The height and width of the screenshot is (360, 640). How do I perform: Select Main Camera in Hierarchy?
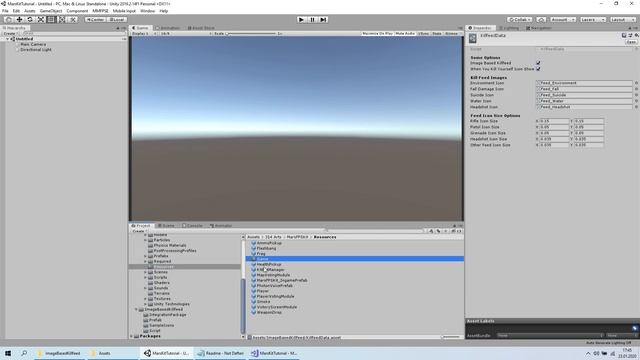pyautogui.click(x=33, y=44)
